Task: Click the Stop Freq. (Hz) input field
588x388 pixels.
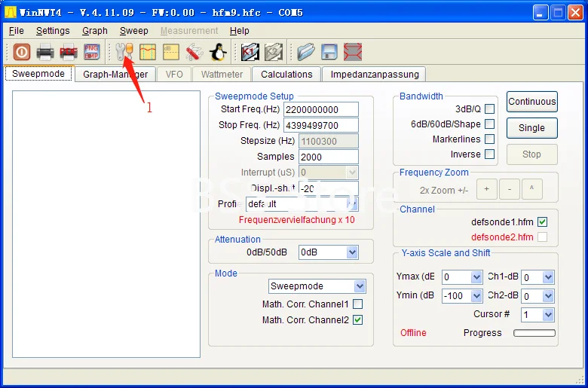Action: pos(321,125)
